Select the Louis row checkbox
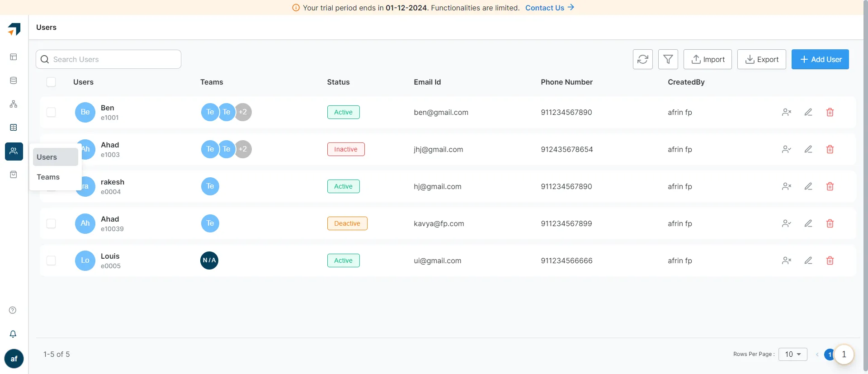 tap(51, 260)
